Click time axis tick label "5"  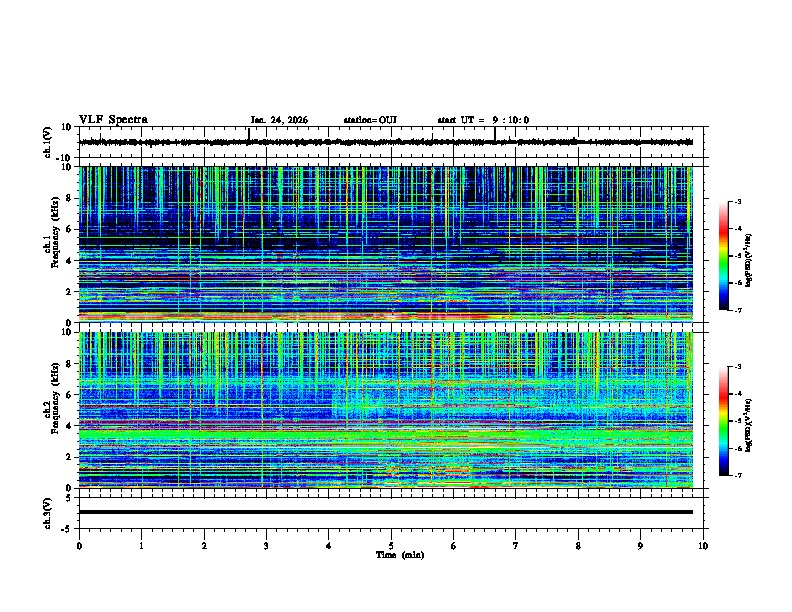pos(391,546)
